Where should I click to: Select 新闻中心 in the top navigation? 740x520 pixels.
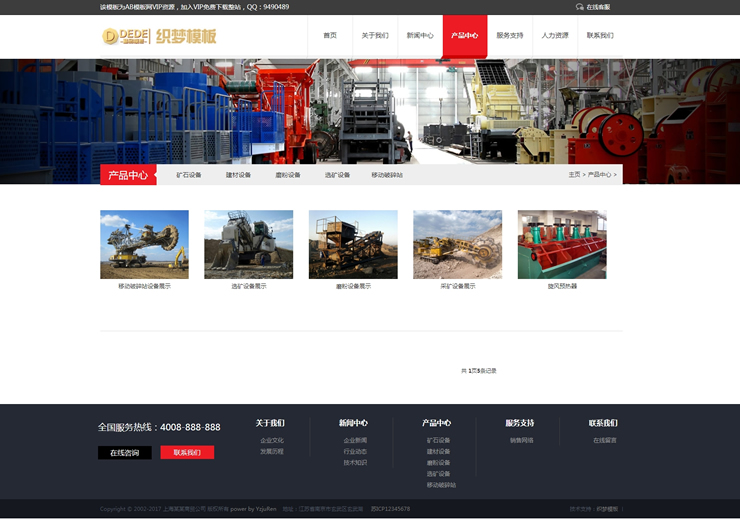(x=420, y=36)
